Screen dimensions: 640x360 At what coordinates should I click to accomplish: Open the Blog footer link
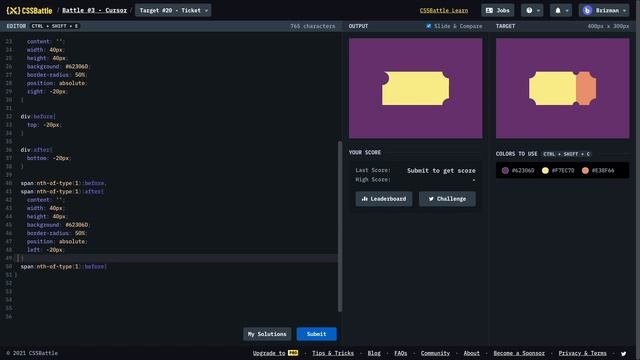pyautogui.click(x=374, y=353)
